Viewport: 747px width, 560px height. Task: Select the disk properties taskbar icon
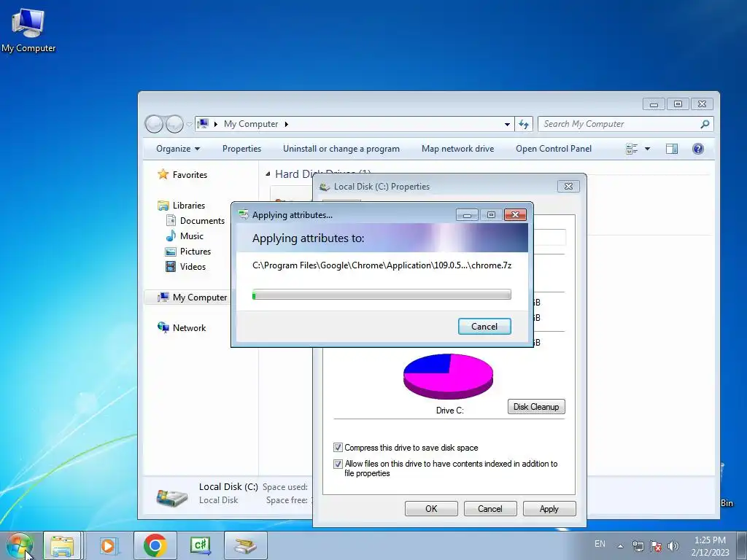[x=245, y=545]
